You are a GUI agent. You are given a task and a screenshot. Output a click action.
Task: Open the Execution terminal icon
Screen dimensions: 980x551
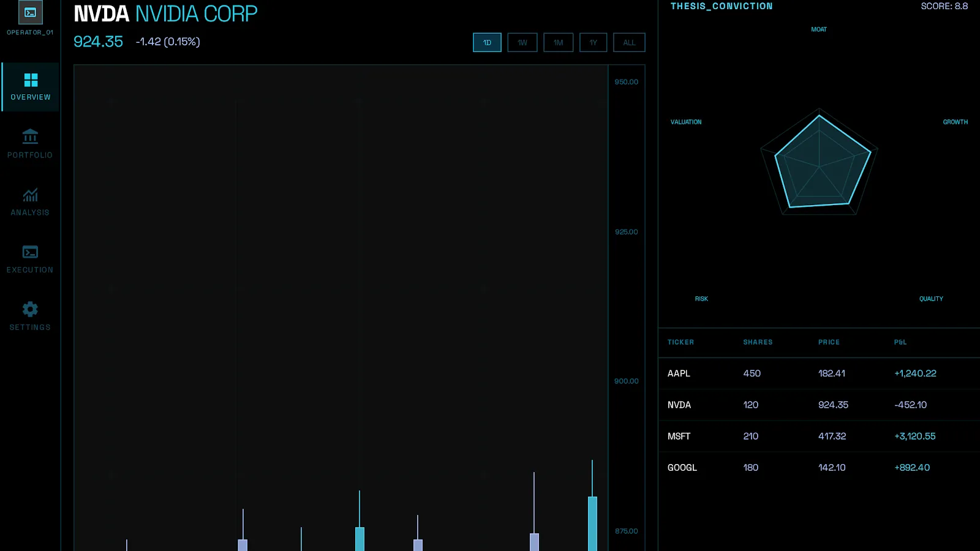coord(30,252)
